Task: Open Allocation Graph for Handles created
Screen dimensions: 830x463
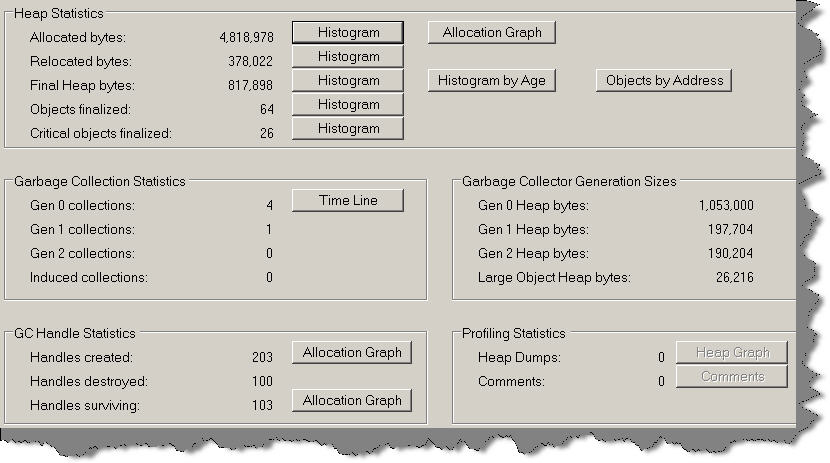Action: click(351, 352)
